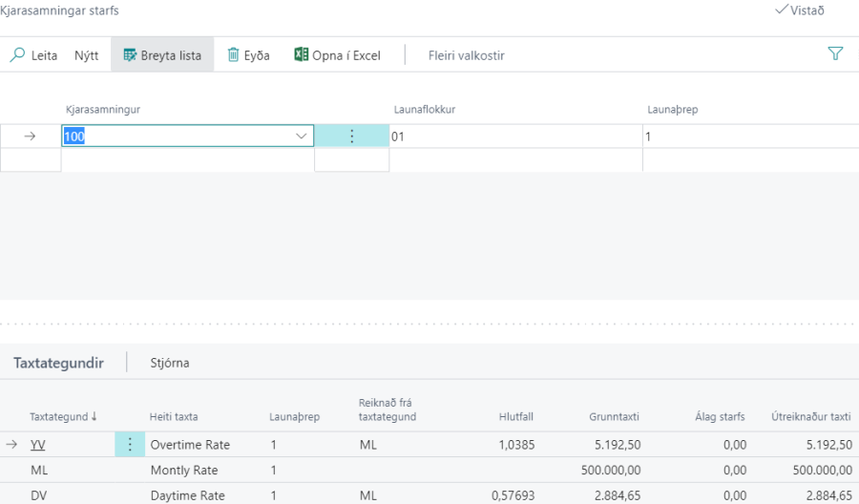The width and height of the screenshot is (859, 504).
Task: Select the Launaflokkur cell showing 01
Action: point(513,136)
